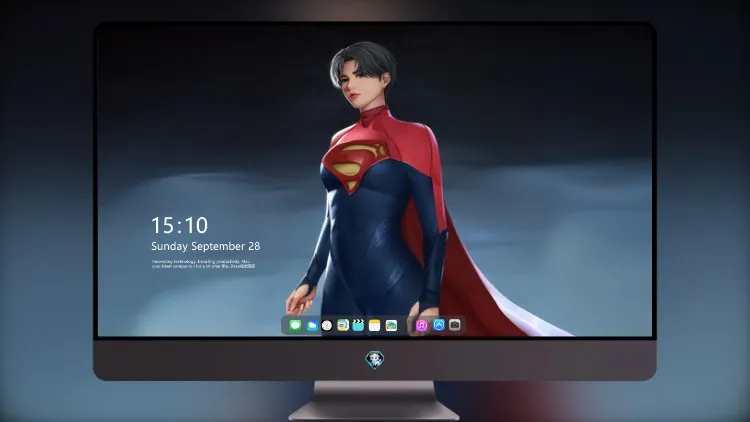
Task: Click the Sunday September 28 date
Action: (206, 246)
